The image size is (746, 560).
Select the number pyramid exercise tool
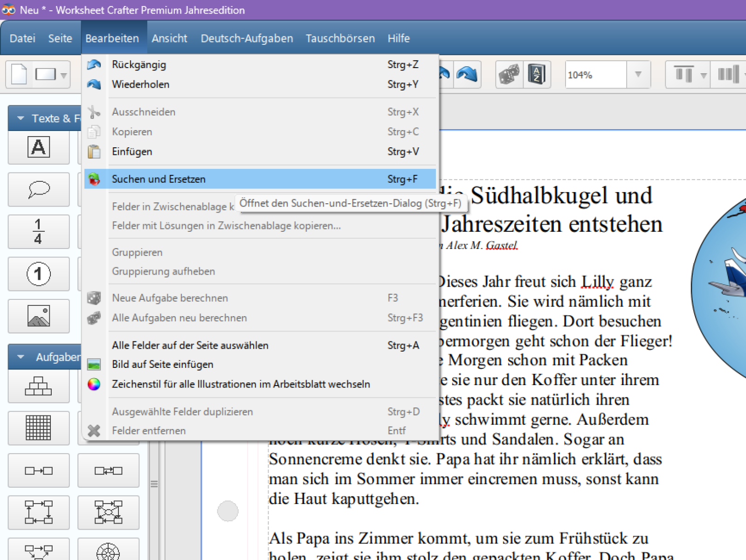coord(39,386)
